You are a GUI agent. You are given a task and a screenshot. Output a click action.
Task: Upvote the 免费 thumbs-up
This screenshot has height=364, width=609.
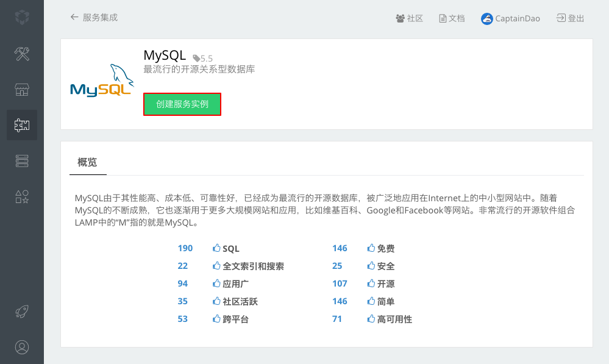click(x=371, y=248)
